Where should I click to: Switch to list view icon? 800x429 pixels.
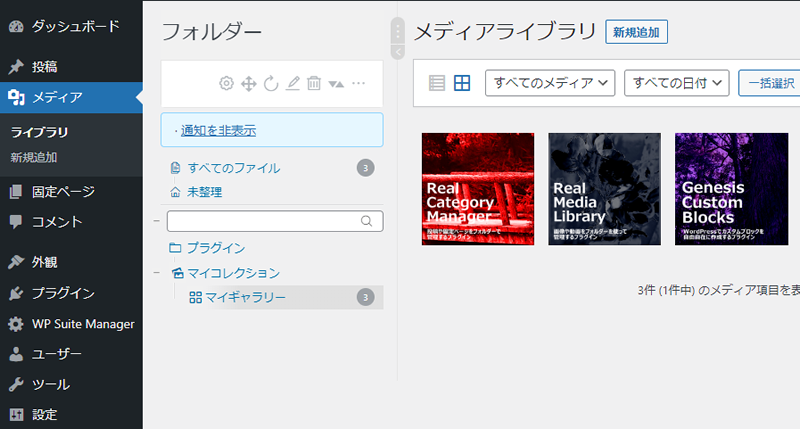(437, 83)
